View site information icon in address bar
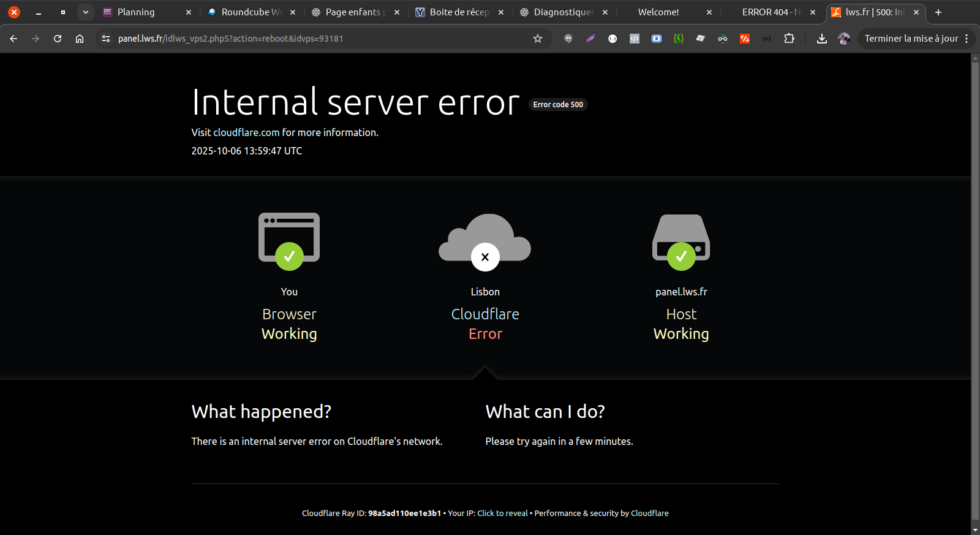The width and height of the screenshot is (980, 535). tap(106, 39)
